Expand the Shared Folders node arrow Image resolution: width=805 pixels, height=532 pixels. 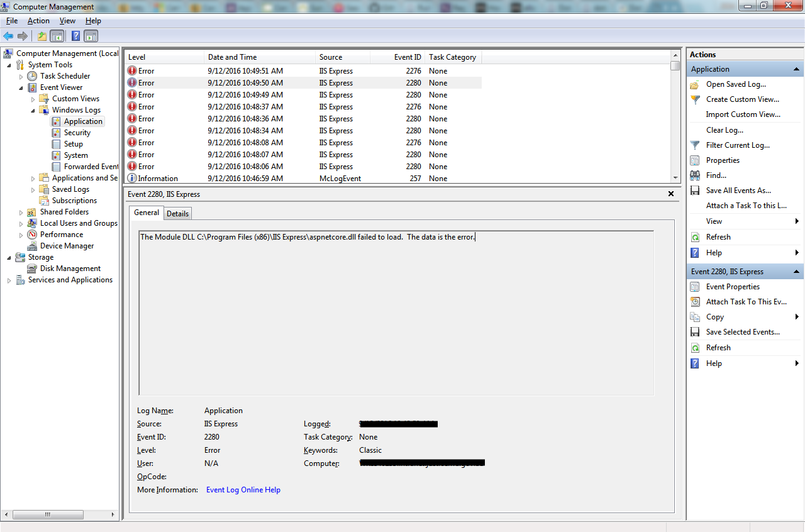(x=21, y=212)
